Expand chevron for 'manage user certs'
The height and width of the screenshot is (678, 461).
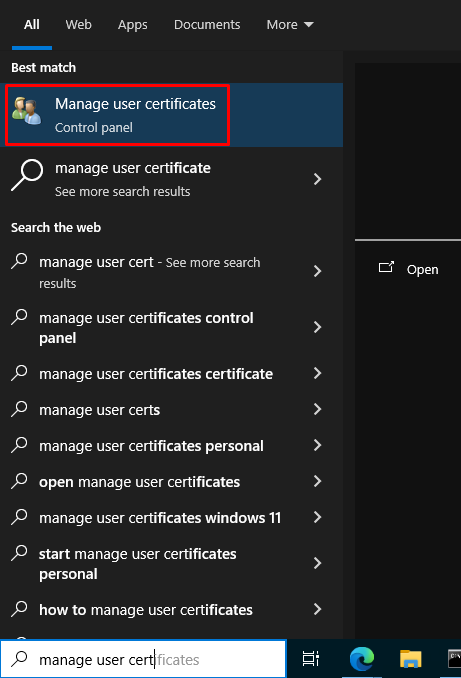tap(317, 409)
